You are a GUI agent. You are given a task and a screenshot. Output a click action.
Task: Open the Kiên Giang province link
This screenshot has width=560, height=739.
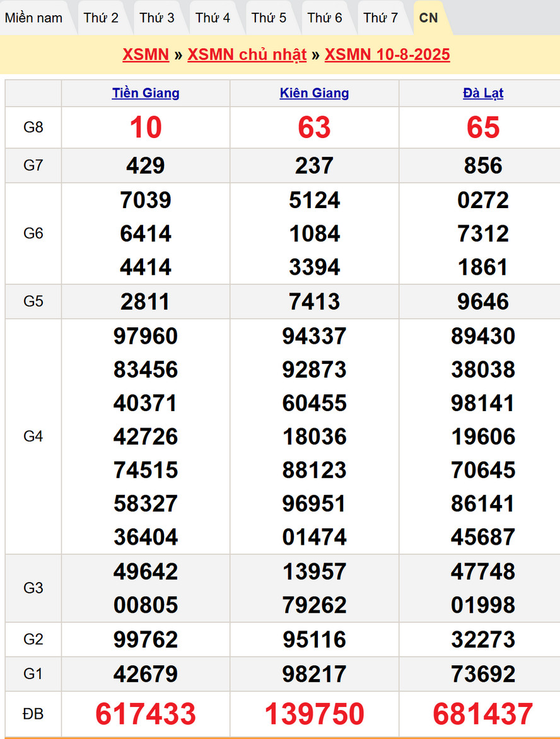coord(314,93)
